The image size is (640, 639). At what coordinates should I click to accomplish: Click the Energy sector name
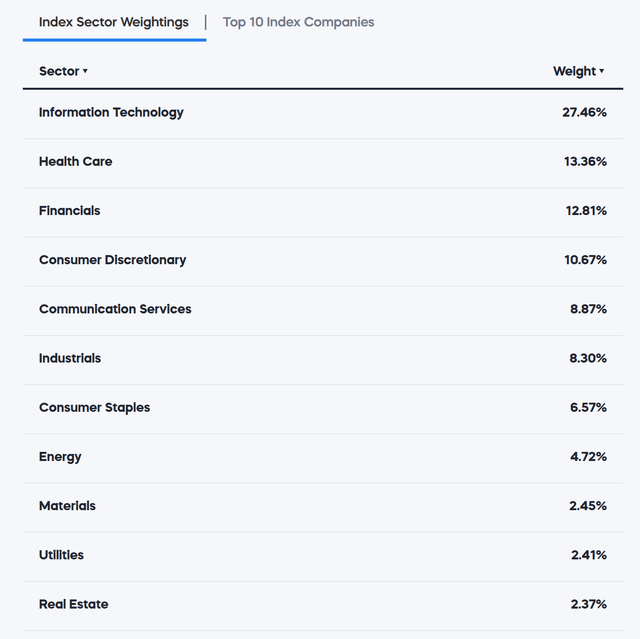[x=60, y=456]
